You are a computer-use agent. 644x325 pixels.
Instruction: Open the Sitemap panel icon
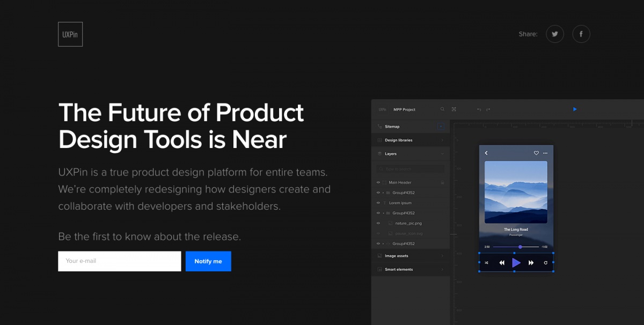[379, 127]
